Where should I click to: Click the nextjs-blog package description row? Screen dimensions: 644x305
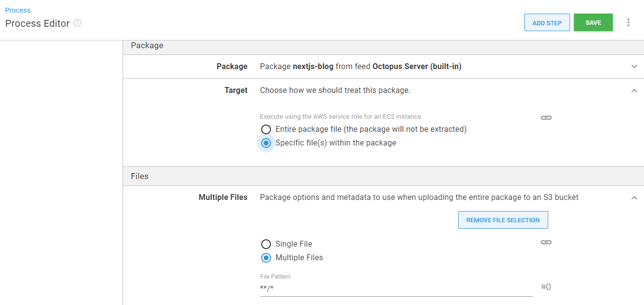coord(360,66)
